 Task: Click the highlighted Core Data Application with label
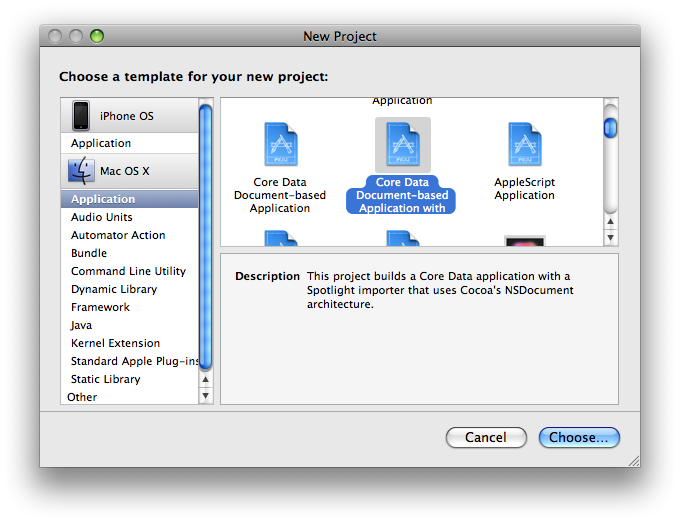pos(402,195)
